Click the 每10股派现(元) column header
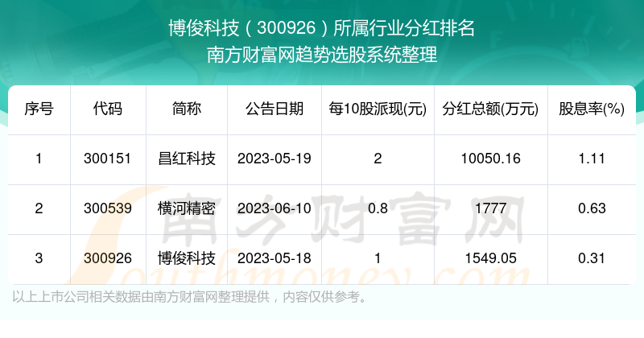Screen dimensions: 644x338 (378, 109)
